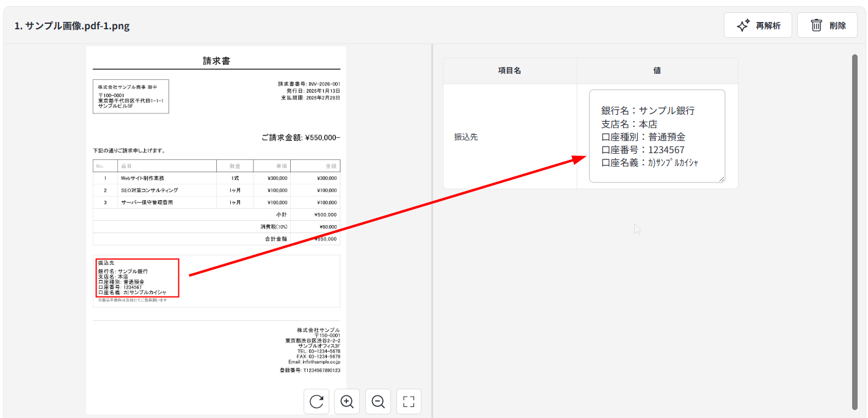Image resolution: width=868 pixels, height=418 pixels.
Task: Zoom out with the magnifier minus icon
Action: click(x=378, y=402)
